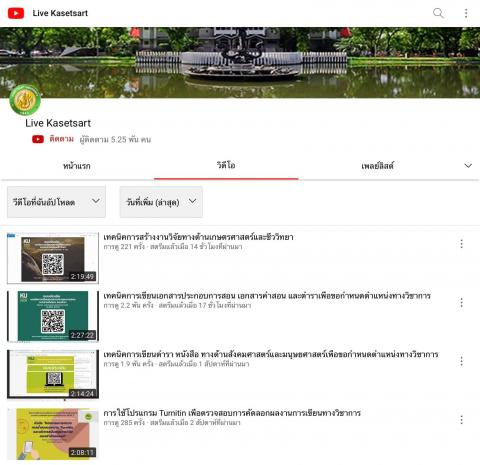Open the third video title link
Screen dimensions: 480x465
pos(271,354)
